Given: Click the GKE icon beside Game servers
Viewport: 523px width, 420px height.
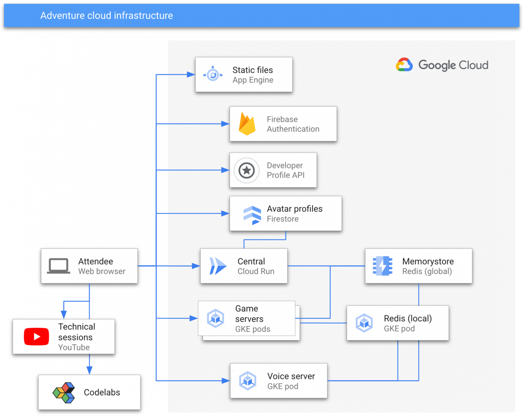Looking at the screenshot, I should (215, 318).
